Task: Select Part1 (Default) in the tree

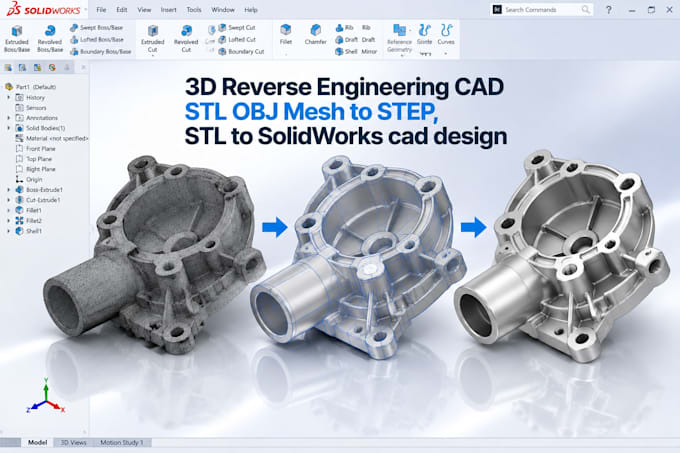Action: (x=31, y=87)
